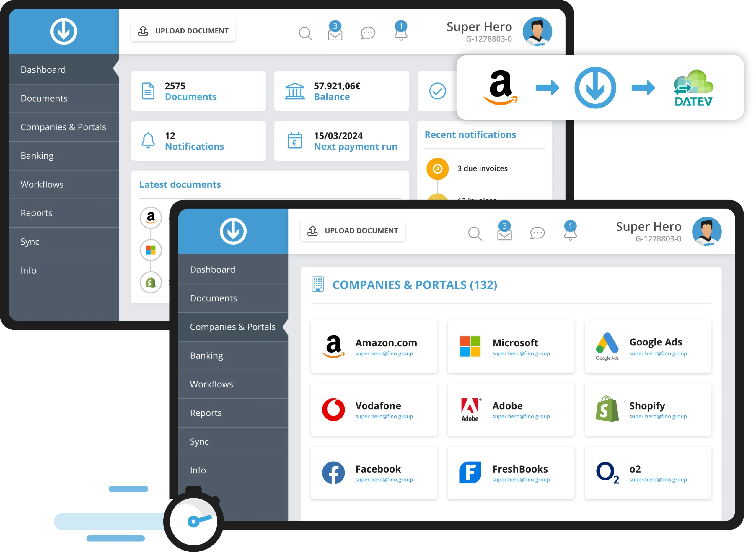Open the Amazon.com portal card
This screenshot has height=552, width=756.
(374, 347)
